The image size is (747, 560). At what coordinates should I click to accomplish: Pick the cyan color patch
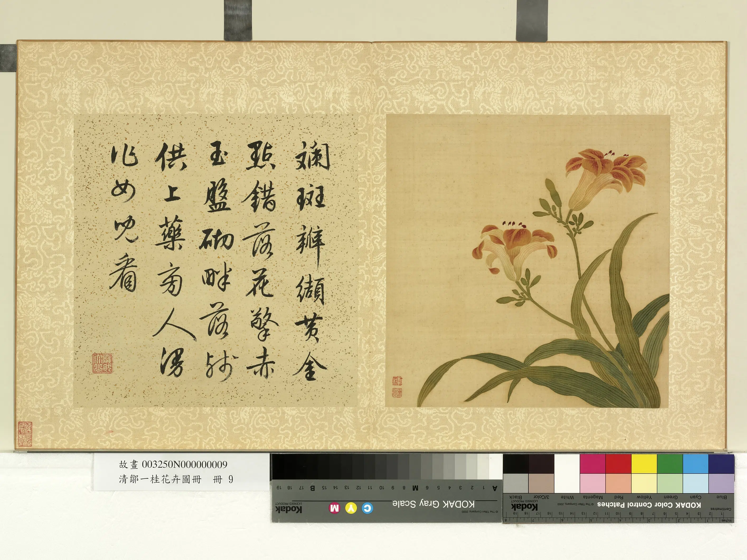tap(695, 463)
